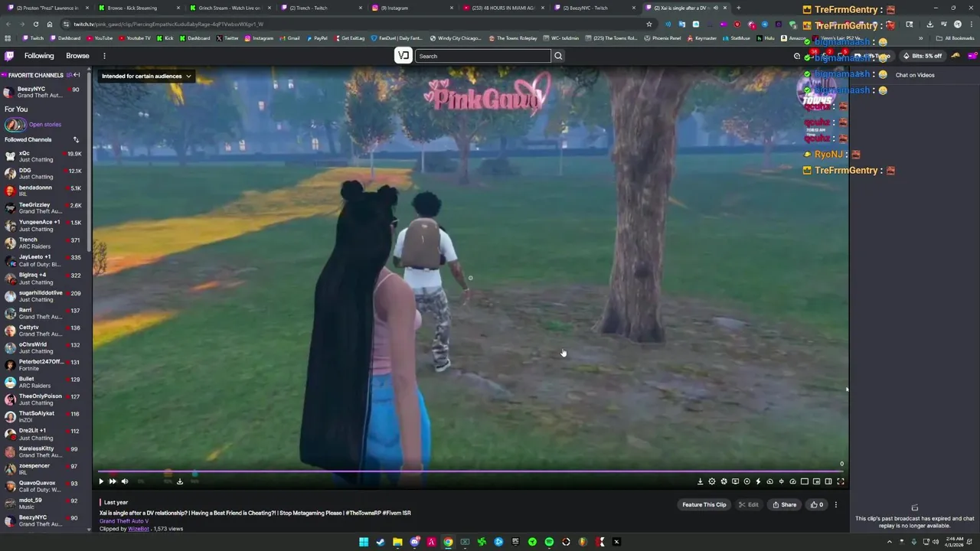The width and height of the screenshot is (980, 551).
Task: Open All Bookmarks folder
Action: click(956, 38)
